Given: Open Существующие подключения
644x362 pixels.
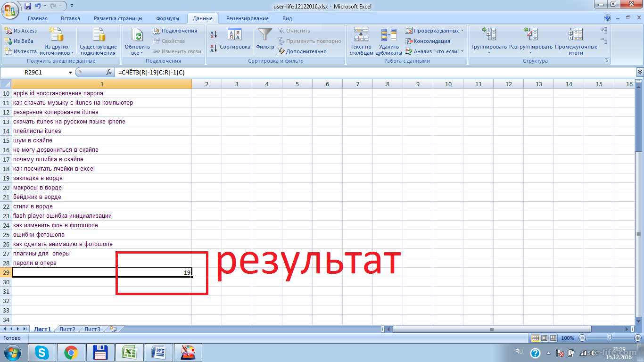Looking at the screenshot, I should [x=98, y=41].
